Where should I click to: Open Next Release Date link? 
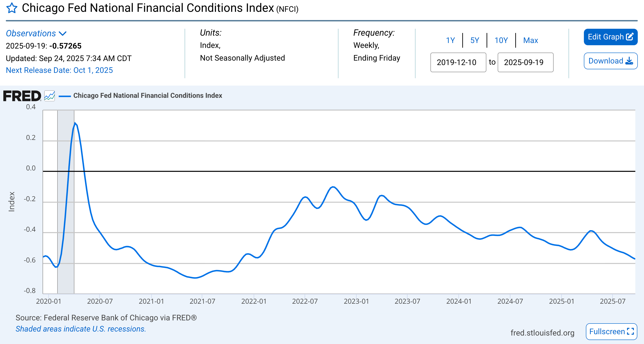coord(59,70)
